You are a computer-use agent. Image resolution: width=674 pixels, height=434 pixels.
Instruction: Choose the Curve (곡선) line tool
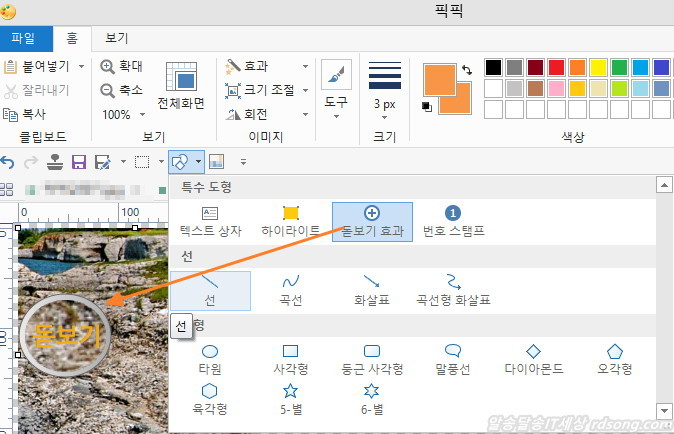[291, 290]
